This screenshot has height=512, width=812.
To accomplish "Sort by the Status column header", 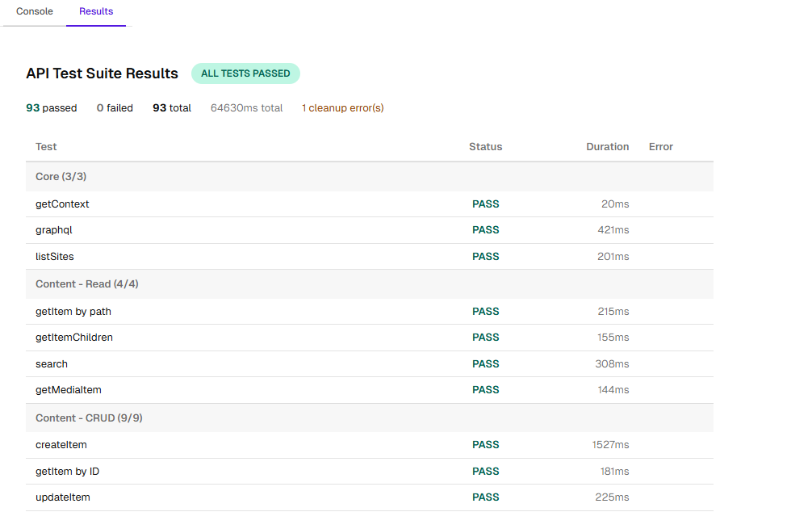I will coord(485,146).
